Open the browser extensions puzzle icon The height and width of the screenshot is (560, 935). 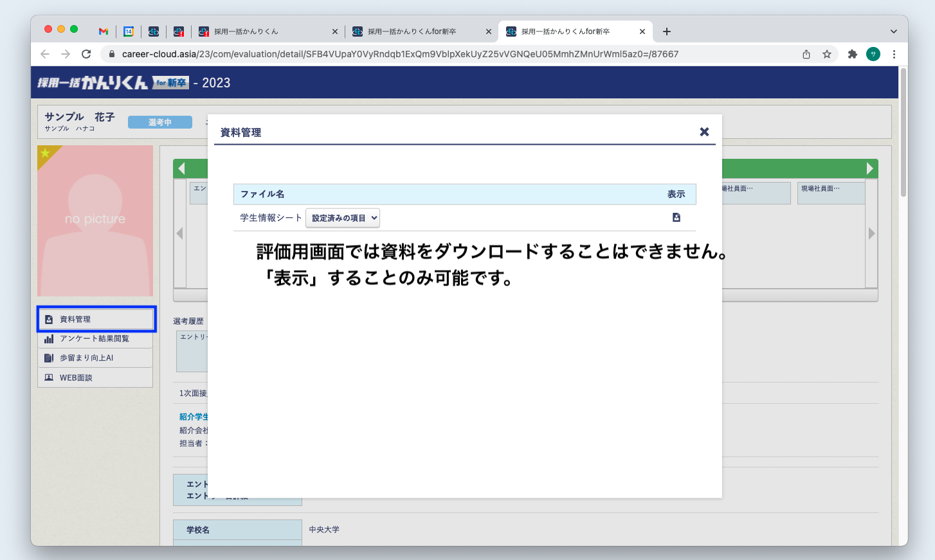(852, 54)
